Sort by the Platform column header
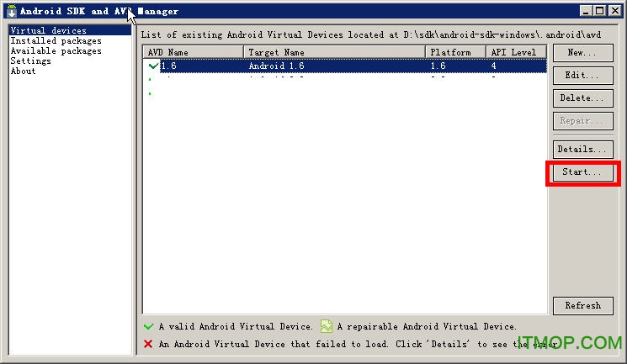627x364 pixels. click(x=455, y=52)
